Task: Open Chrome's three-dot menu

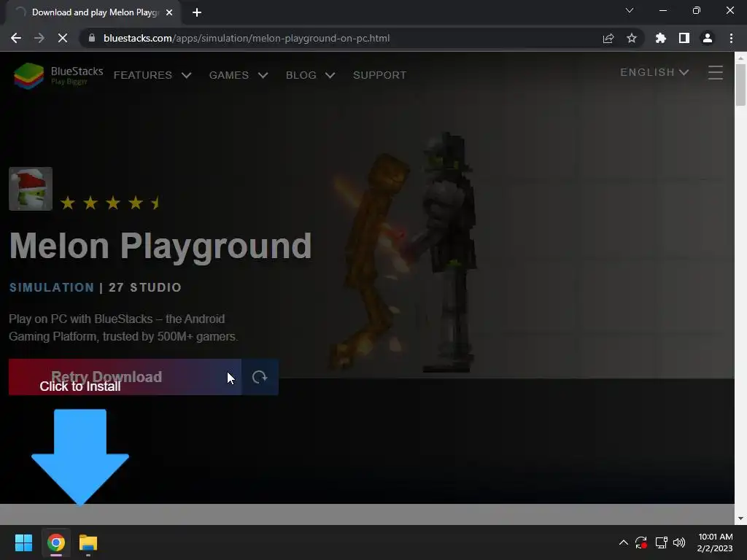Action: pos(731,38)
